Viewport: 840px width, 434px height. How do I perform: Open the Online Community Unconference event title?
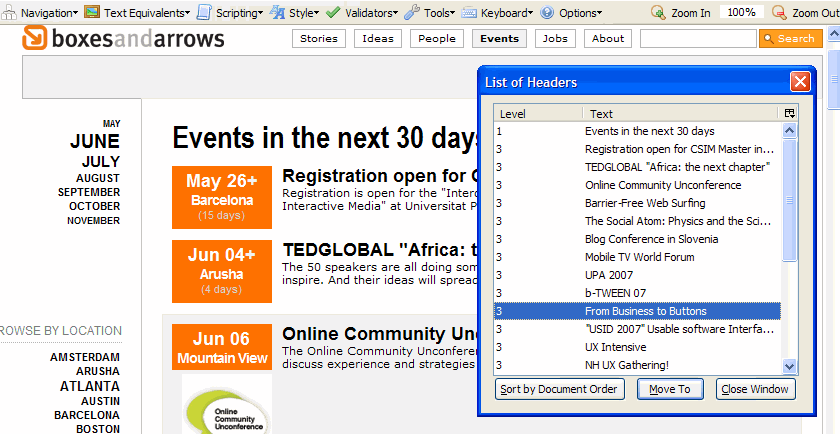click(x=379, y=334)
